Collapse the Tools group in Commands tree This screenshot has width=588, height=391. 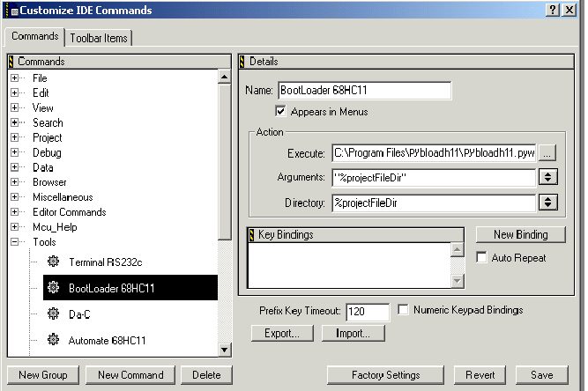click(15, 242)
